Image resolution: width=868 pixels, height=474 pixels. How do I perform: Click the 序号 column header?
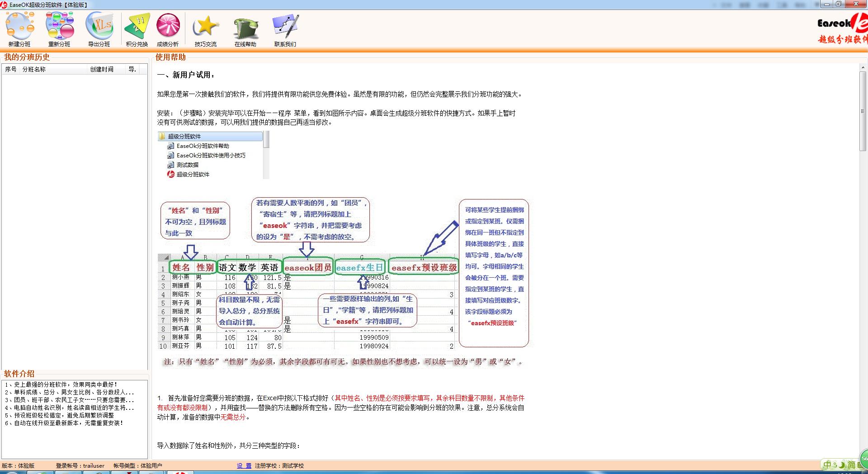11,69
